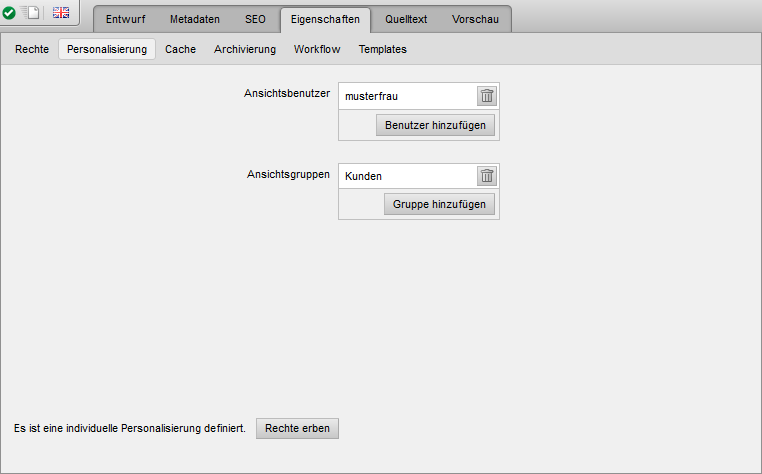The height and width of the screenshot is (474, 762).
Task: Select the Personalisierung sub-tab
Action: 107,49
